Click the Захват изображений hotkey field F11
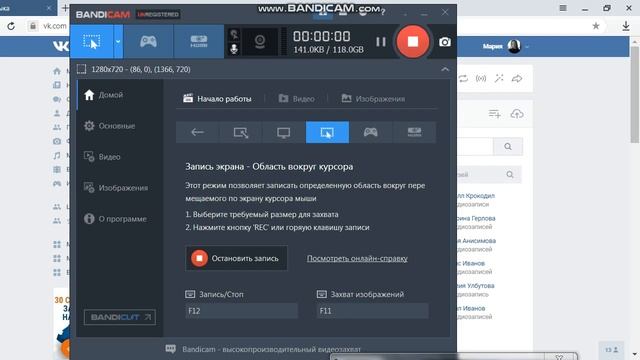The height and width of the screenshot is (360, 640). (373, 311)
